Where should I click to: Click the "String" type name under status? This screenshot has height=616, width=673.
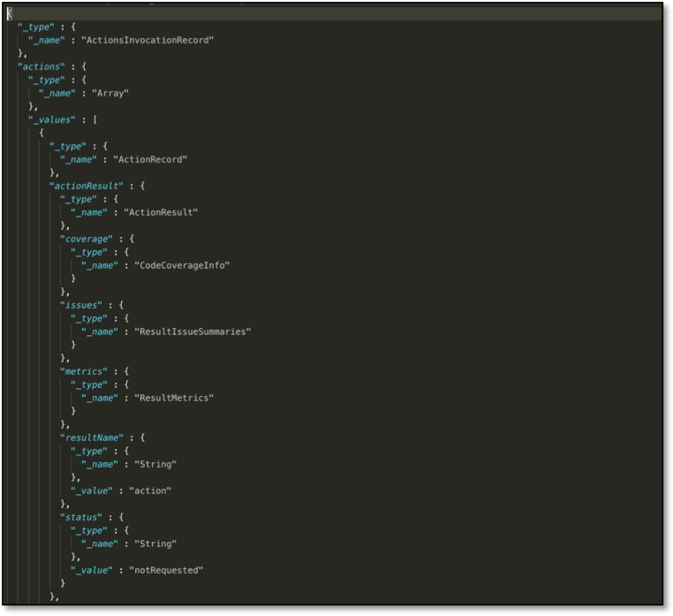[155, 544]
